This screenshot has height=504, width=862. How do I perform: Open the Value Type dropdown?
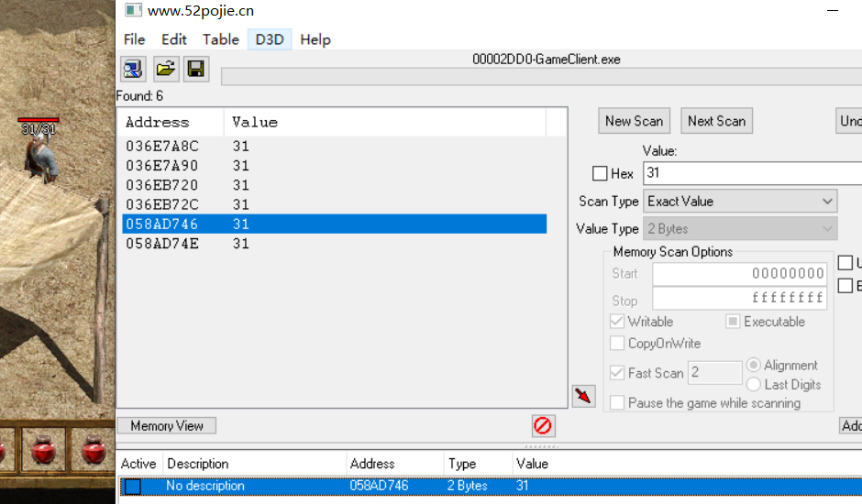pyautogui.click(x=740, y=229)
